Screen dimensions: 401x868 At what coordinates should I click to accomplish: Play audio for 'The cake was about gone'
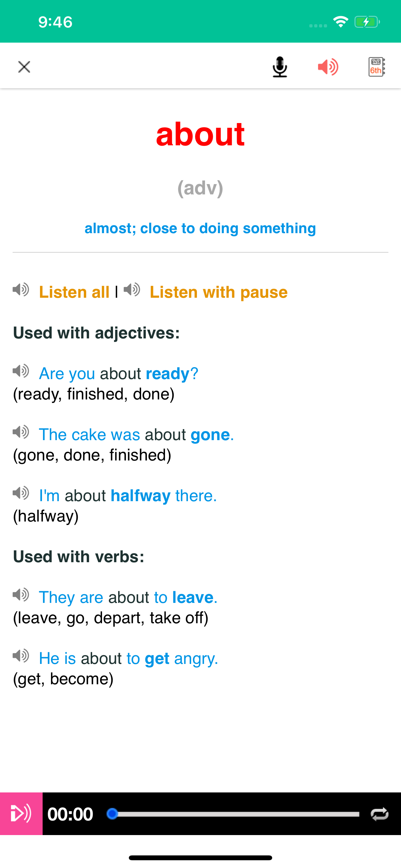click(x=21, y=432)
